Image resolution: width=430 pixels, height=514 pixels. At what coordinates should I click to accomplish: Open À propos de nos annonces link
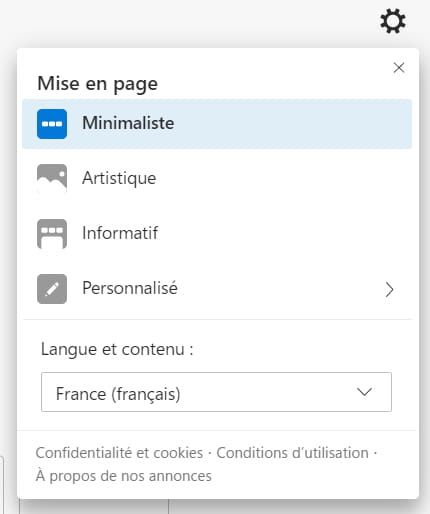(x=123, y=476)
